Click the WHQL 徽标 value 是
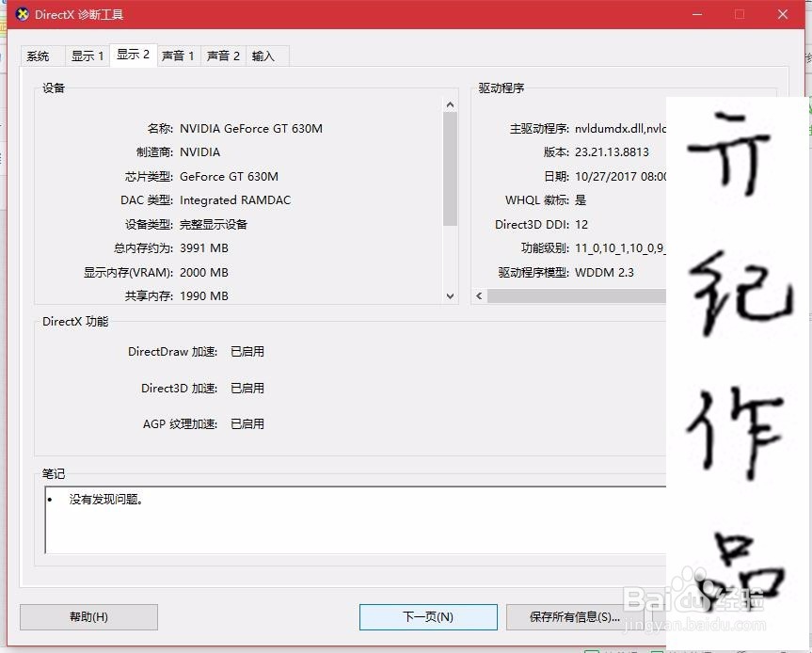 [x=581, y=200]
